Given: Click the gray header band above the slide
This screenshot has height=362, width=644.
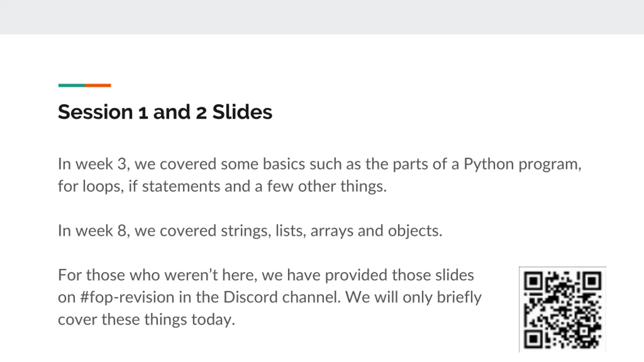Looking at the screenshot, I should click(x=322, y=17).
